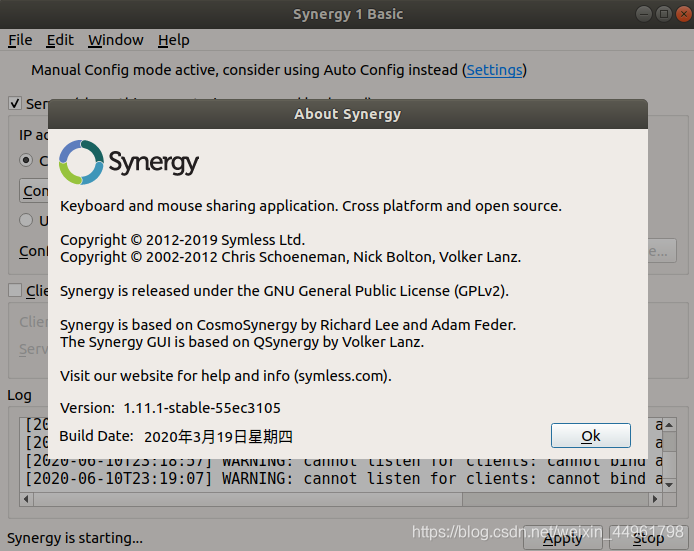Click the Build Date 2020年3月19日星期四 text

click(x=176, y=436)
